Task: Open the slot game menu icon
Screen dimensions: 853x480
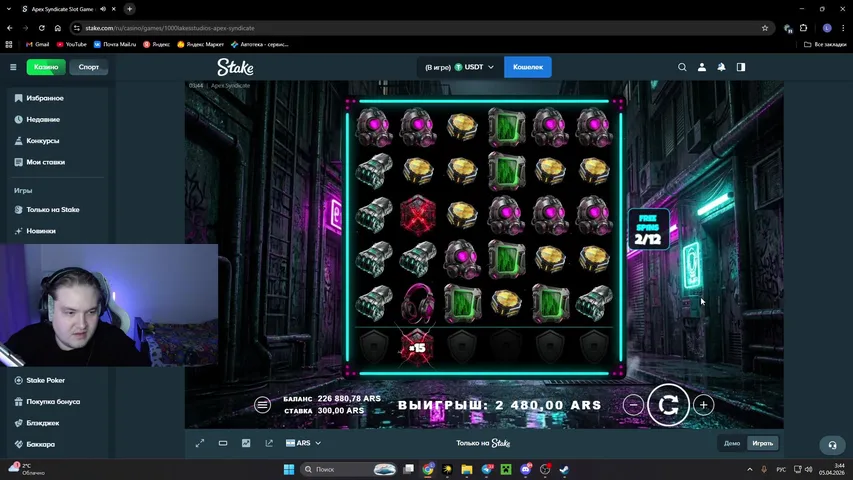Action: point(262,405)
